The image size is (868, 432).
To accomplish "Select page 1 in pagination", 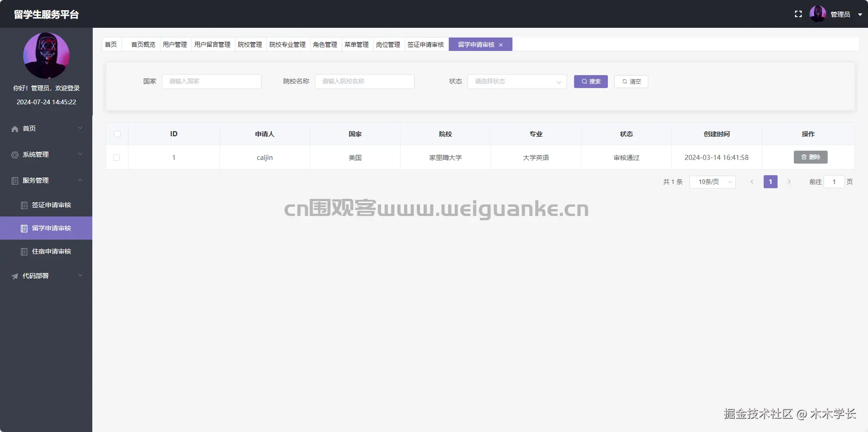I will point(771,182).
